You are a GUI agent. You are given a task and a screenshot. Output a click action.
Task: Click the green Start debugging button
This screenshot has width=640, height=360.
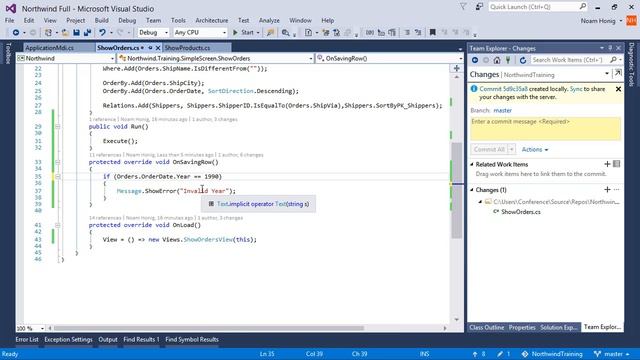[244, 33]
